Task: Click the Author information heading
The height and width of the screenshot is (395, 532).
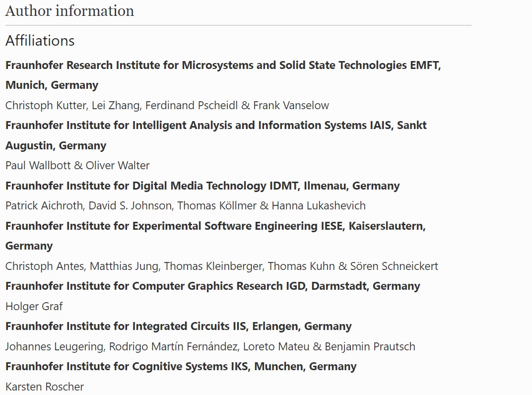Action: coord(69,11)
